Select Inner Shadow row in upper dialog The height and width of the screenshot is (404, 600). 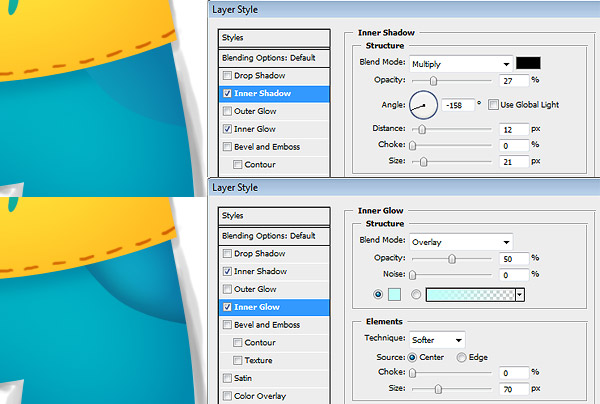tap(274, 93)
